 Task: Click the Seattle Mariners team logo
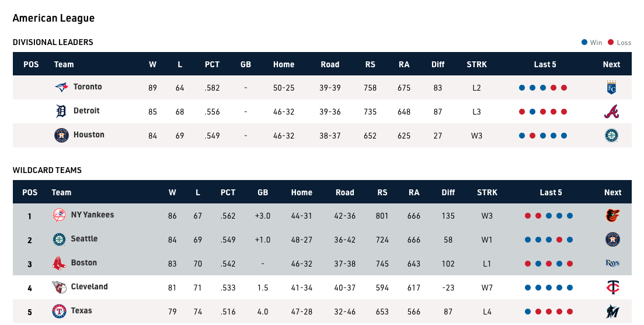[x=59, y=240]
